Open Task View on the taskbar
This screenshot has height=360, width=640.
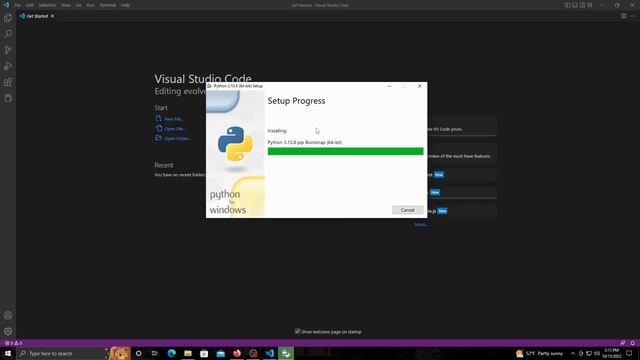click(155, 353)
